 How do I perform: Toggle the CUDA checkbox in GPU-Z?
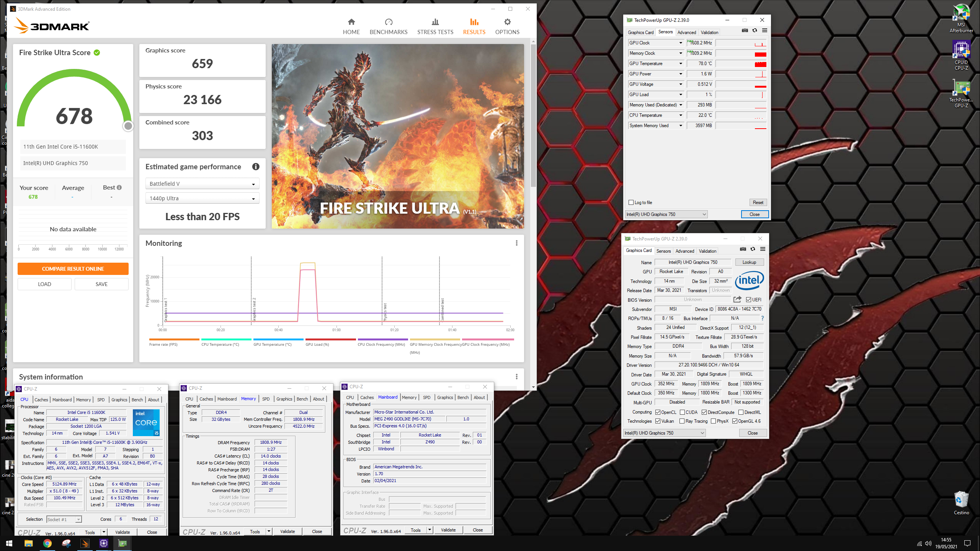(682, 412)
